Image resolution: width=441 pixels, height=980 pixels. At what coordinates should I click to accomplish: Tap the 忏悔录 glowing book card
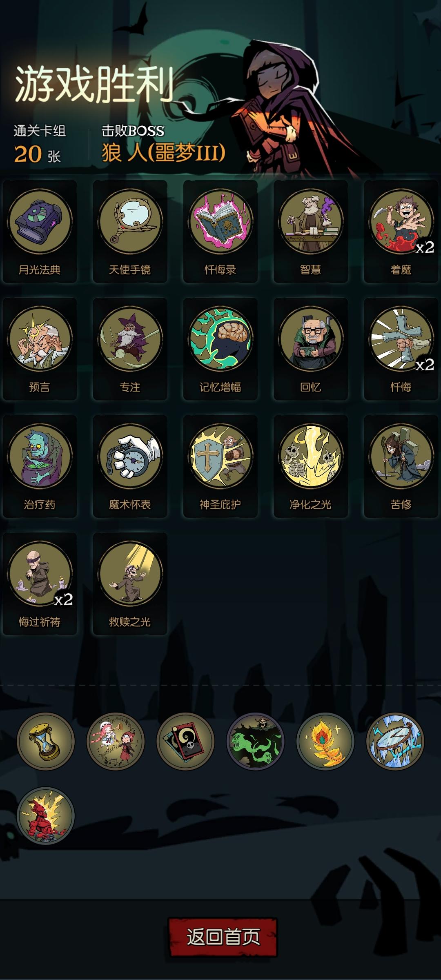point(220,232)
